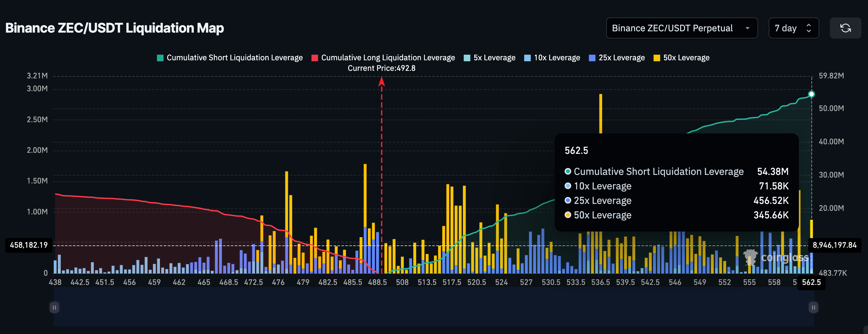868x334 pixels.
Task: Click the left range slider handle
Action: tap(54, 307)
